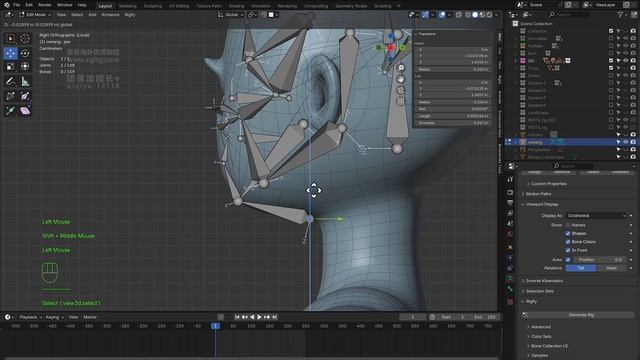
Task: Toggle viewport overlays button
Action: 442,15
